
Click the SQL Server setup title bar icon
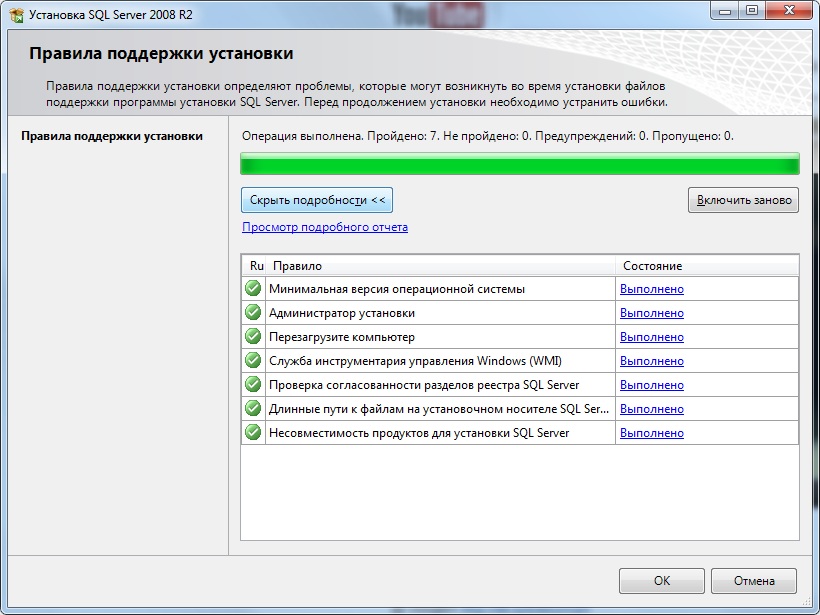[x=17, y=15]
